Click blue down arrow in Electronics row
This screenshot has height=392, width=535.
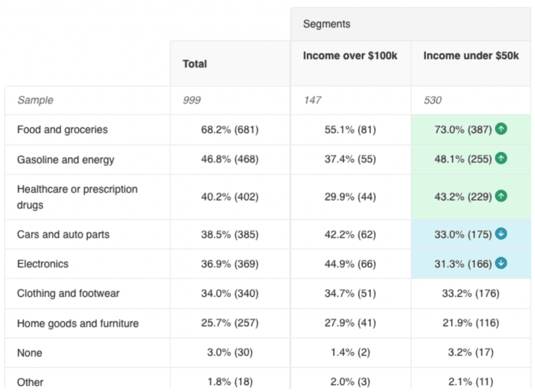(x=501, y=263)
